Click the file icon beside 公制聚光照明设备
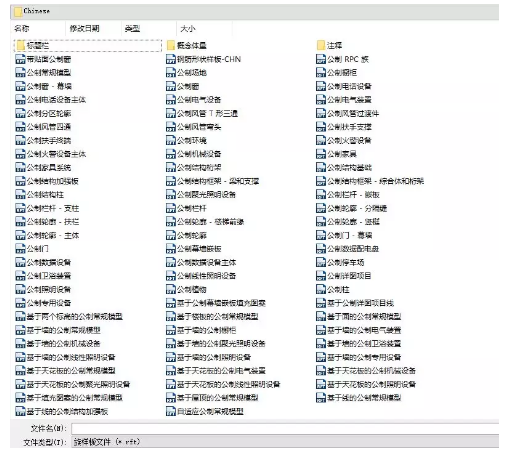 171,194
